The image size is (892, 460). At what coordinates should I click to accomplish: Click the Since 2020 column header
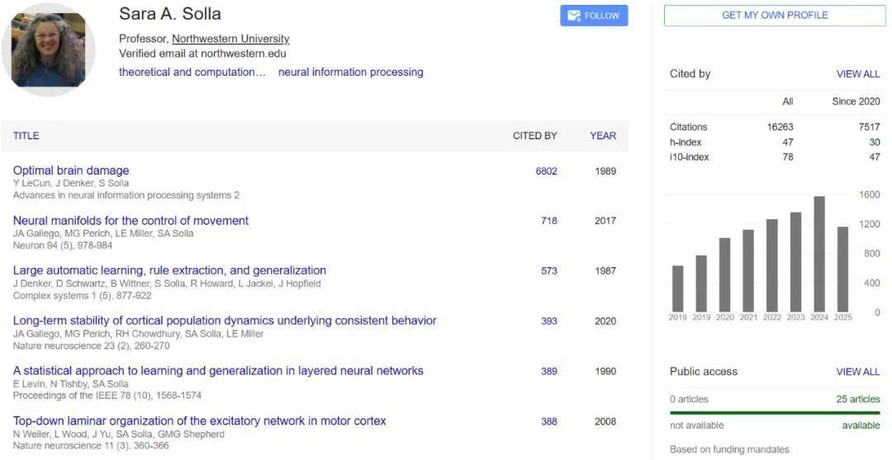click(856, 101)
